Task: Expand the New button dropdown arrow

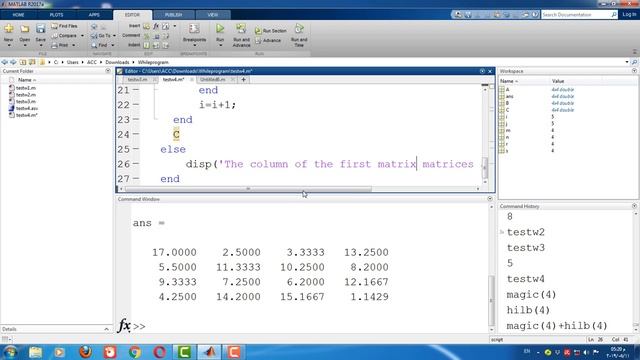Action: pos(9,45)
